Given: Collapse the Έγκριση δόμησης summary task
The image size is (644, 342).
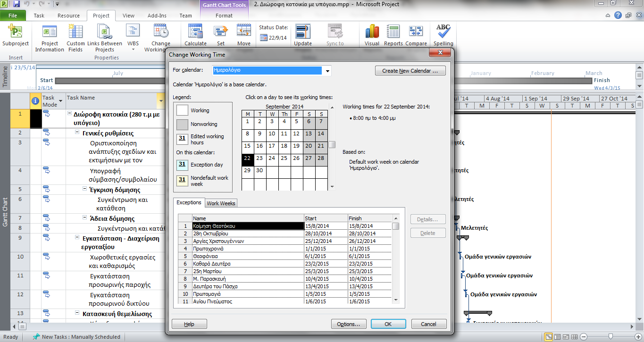Looking at the screenshot, I should pos(85,190).
